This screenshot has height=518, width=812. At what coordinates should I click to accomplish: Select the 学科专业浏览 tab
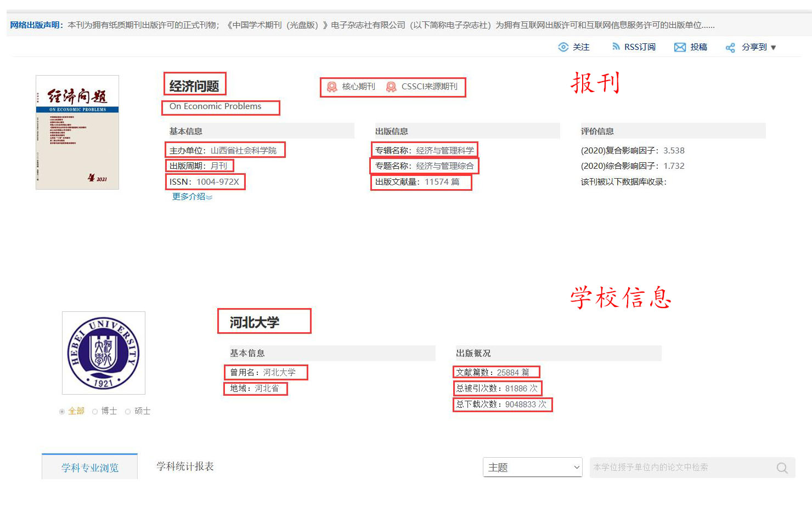89,466
